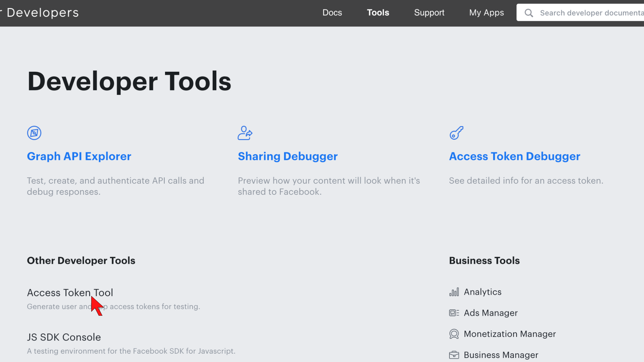Click the Developers logo text
The width and height of the screenshot is (644, 362).
click(x=43, y=13)
